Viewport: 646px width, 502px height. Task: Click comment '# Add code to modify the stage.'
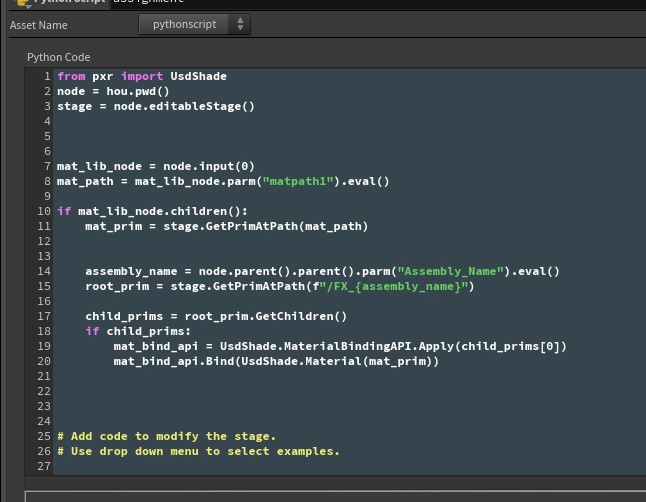(x=166, y=436)
